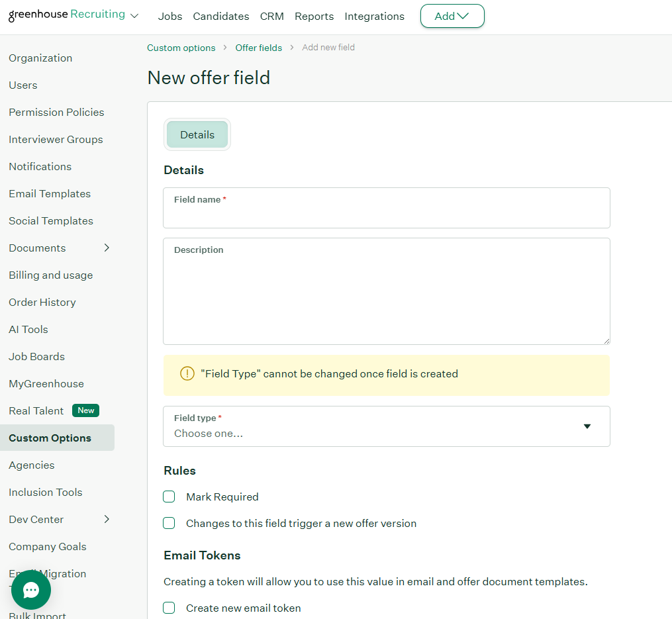The width and height of the screenshot is (672, 619).
Task: Open Social Templates page
Action: pos(51,220)
